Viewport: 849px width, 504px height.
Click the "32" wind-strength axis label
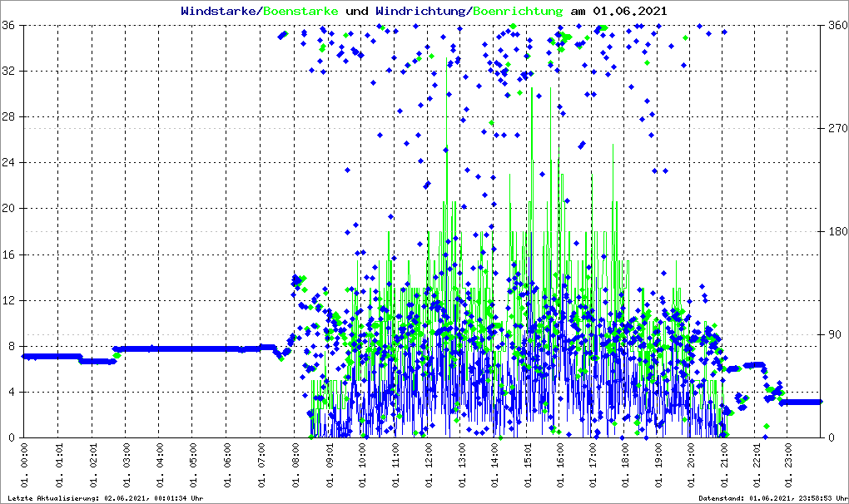point(8,71)
